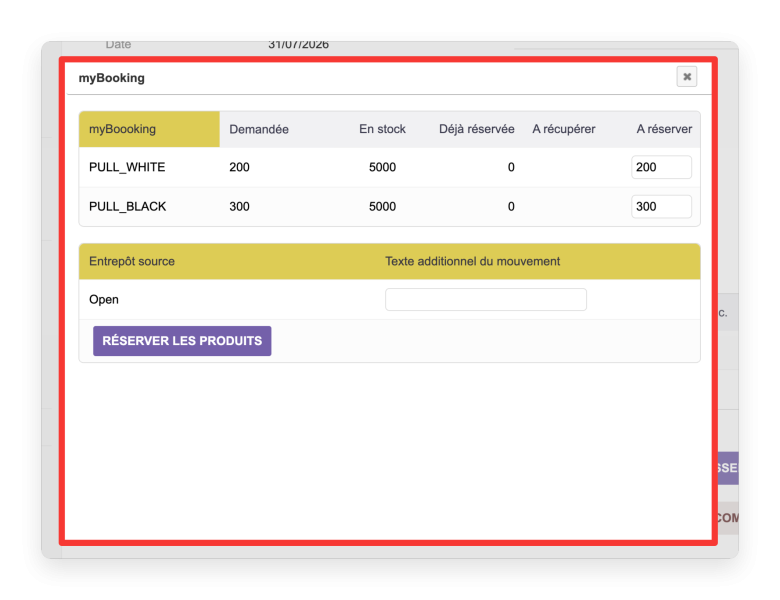Click the A réserver column header
The height and width of the screenshot is (600, 780).
pos(664,129)
